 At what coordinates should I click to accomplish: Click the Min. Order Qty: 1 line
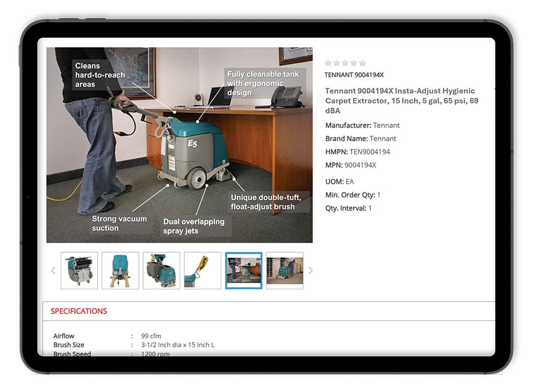(x=353, y=195)
